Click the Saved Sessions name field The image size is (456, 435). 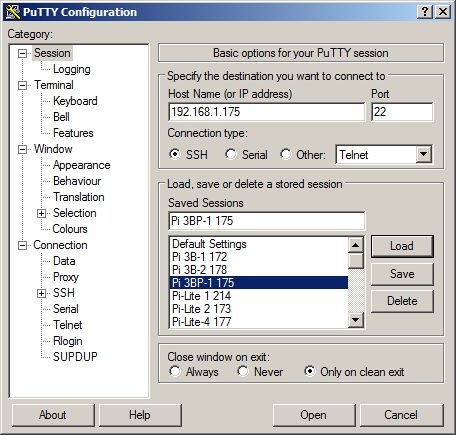pos(266,221)
